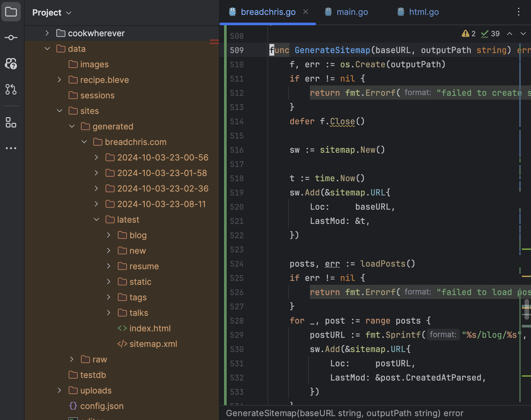Show more tool windows ellipsis in sidebar
The height and width of the screenshot is (420, 531).
click(x=11, y=148)
